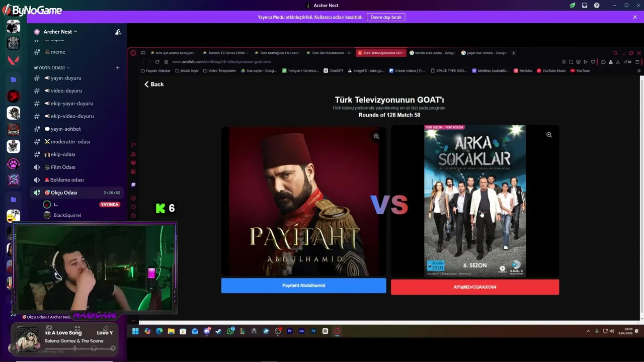Image resolution: width=644 pixels, height=362 pixels.
Task: Open Discord user settings gear
Action: pos(113,348)
